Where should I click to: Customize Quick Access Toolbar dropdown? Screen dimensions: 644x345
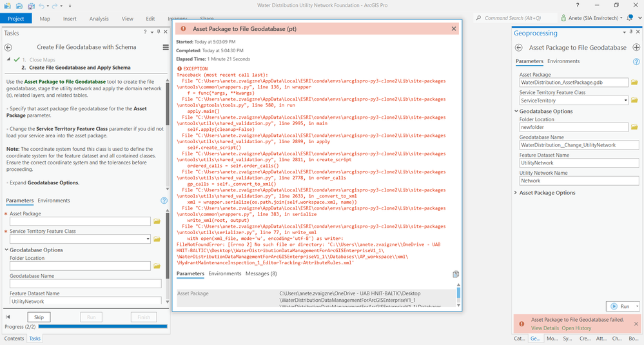[x=70, y=6]
